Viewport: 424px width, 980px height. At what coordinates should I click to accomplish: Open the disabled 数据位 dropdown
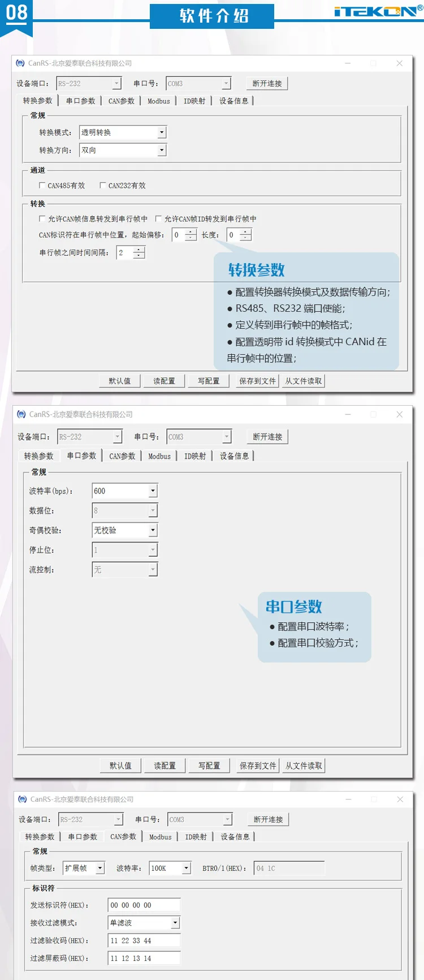125,510
